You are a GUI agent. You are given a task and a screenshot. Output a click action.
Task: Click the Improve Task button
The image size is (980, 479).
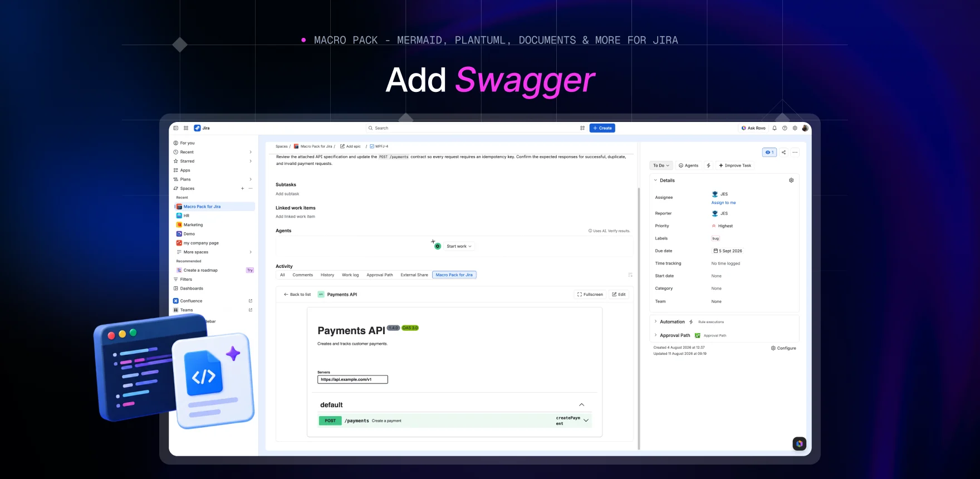735,165
